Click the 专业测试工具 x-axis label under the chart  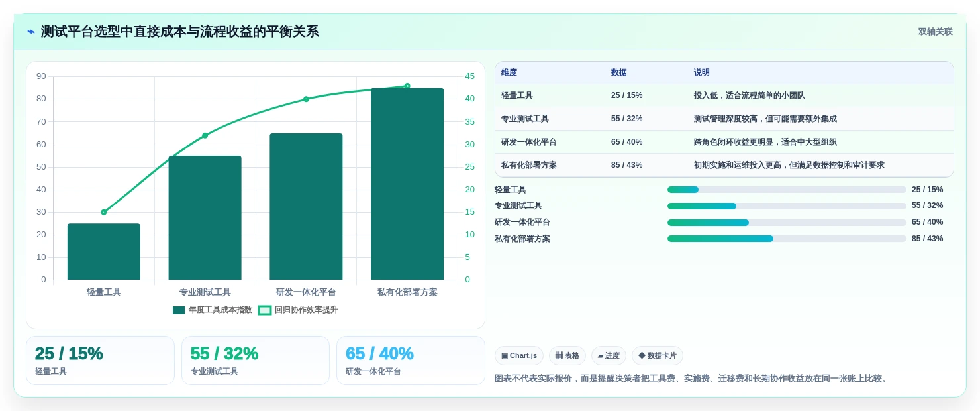[205, 292]
